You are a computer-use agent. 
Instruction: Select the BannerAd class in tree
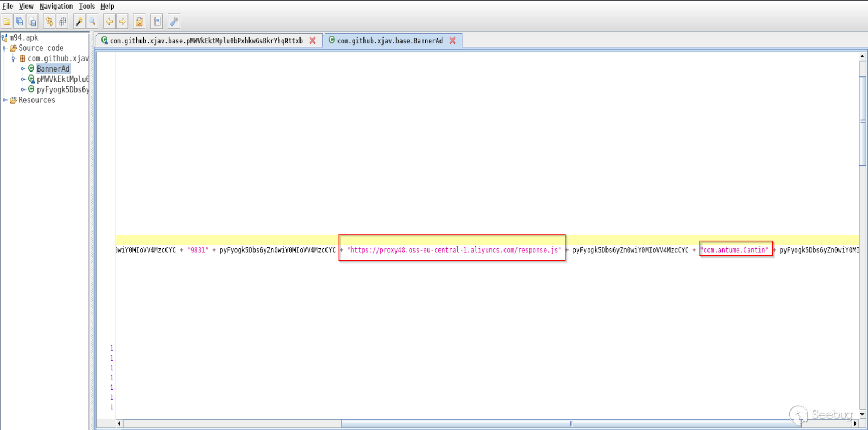pyautogui.click(x=53, y=69)
